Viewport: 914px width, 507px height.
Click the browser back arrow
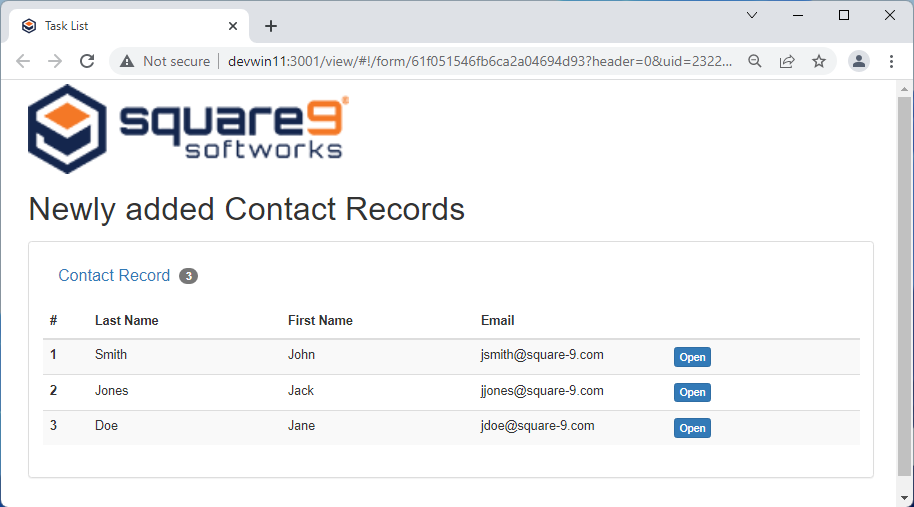(23, 61)
